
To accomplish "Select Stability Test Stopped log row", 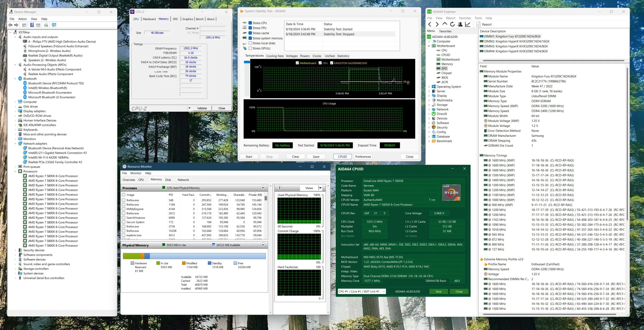I will point(340,34).
